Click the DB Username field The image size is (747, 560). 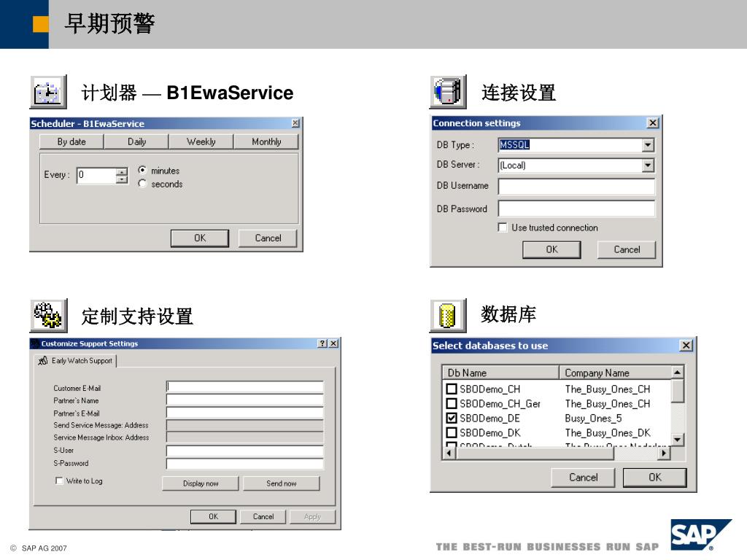[x=576, y=186]
